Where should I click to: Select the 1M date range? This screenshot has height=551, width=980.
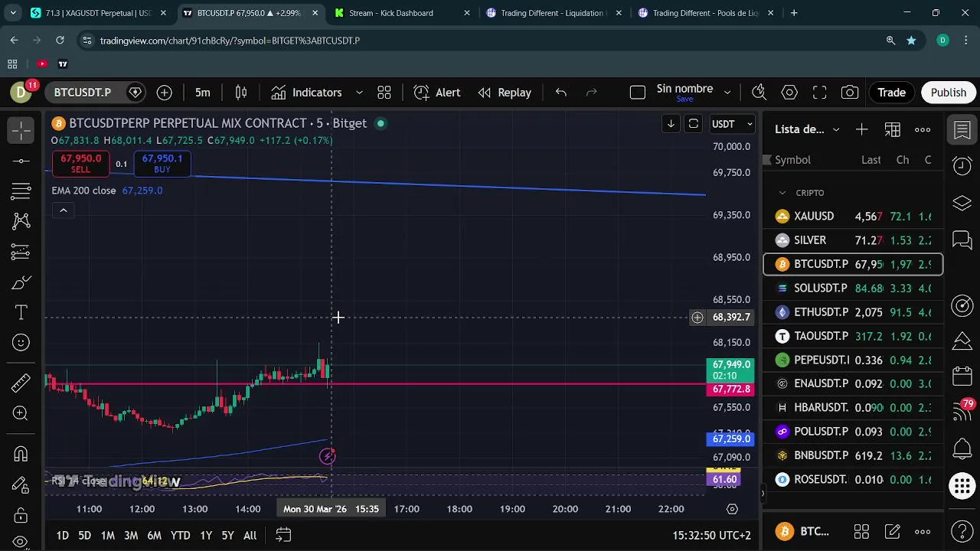click(108, 536)
